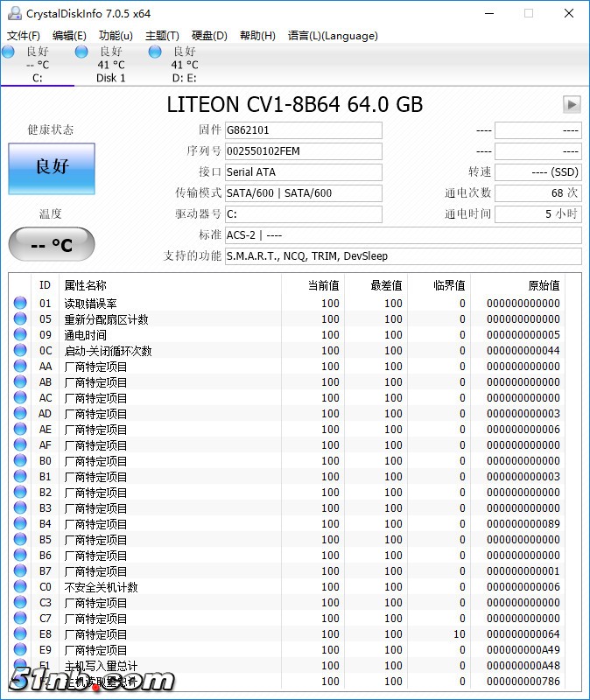Open the 功能(u) menu
Viewport: 590px width, 700px height.
click(116, 36)
